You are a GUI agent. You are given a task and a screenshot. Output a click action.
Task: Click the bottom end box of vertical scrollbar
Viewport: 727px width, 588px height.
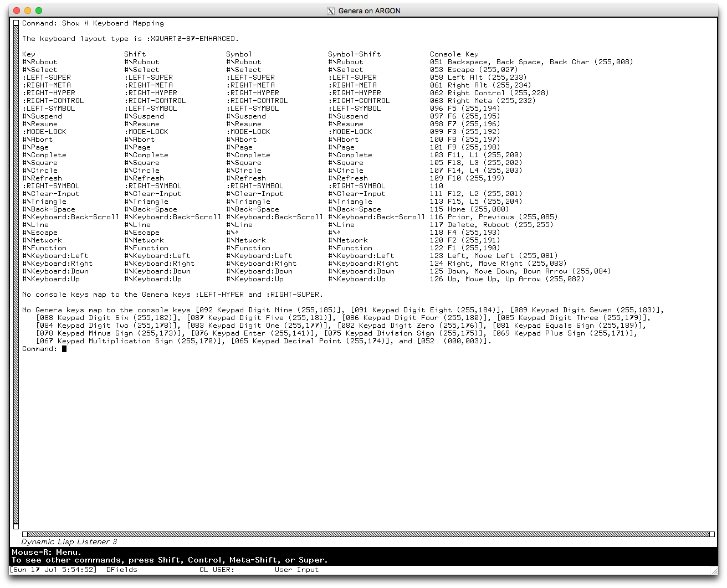click(x=16, y=527)
